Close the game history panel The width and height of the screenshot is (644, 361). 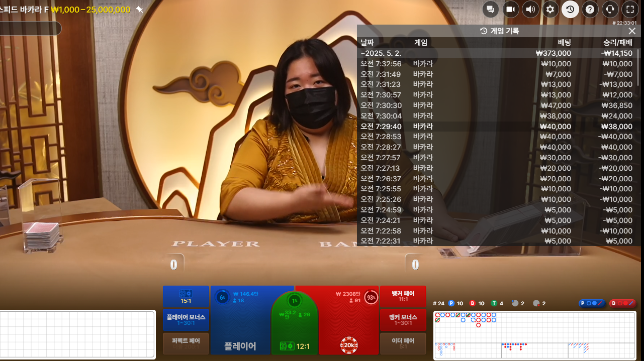[632, 31]
